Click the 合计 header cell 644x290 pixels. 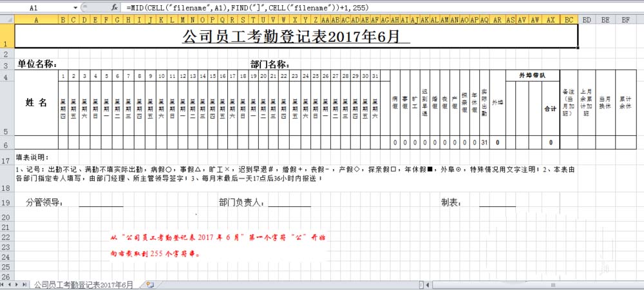pos(551,109)
